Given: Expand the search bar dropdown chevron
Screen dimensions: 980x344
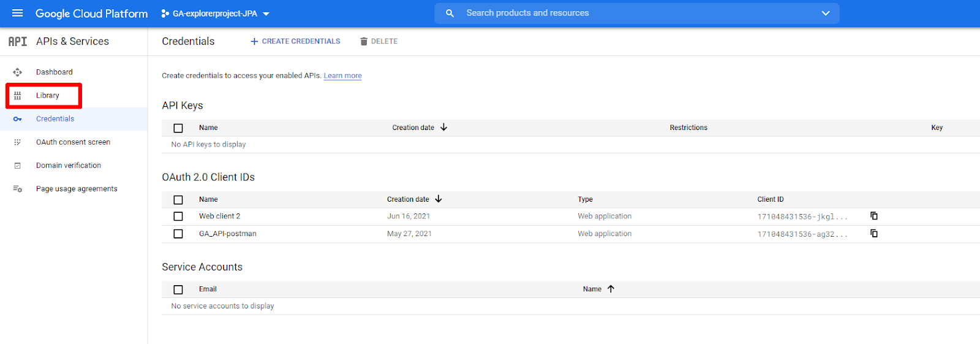Looking at the screenshot, I should [825, 13].
